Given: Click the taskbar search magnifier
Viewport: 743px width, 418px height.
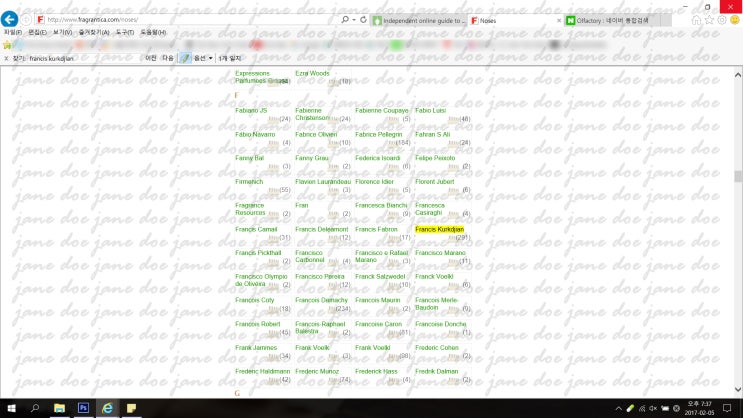Looking at the screenshot, I should (x=35, y=408).
